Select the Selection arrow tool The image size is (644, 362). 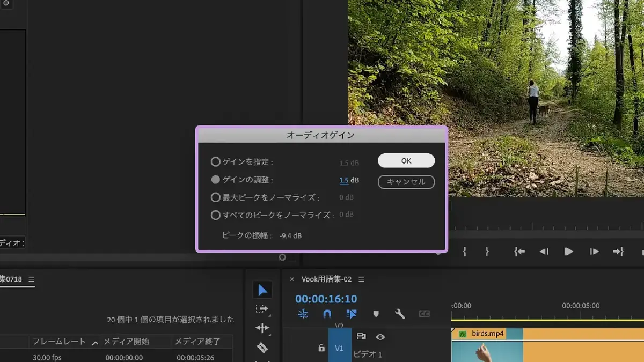point(262,290)
